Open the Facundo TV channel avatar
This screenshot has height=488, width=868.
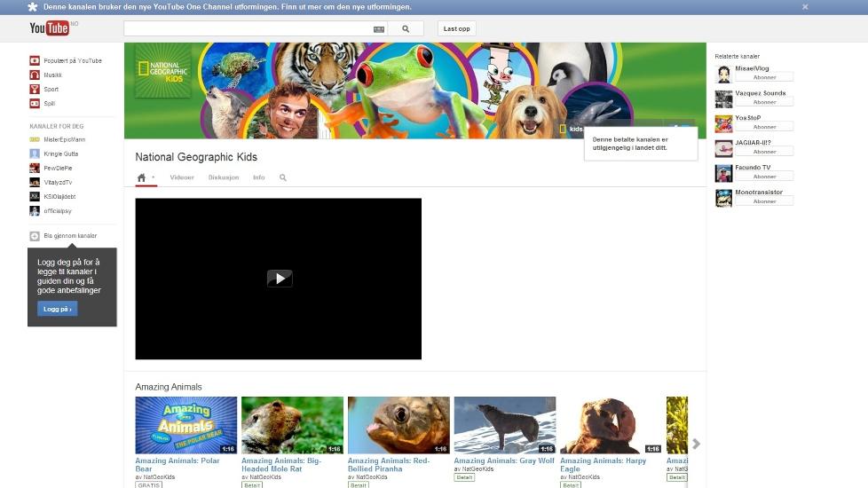click(723, 173)
